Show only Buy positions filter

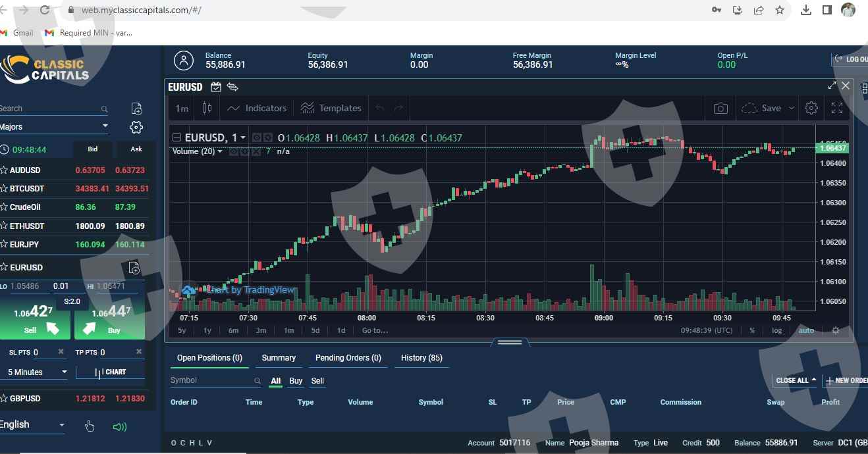296,381
